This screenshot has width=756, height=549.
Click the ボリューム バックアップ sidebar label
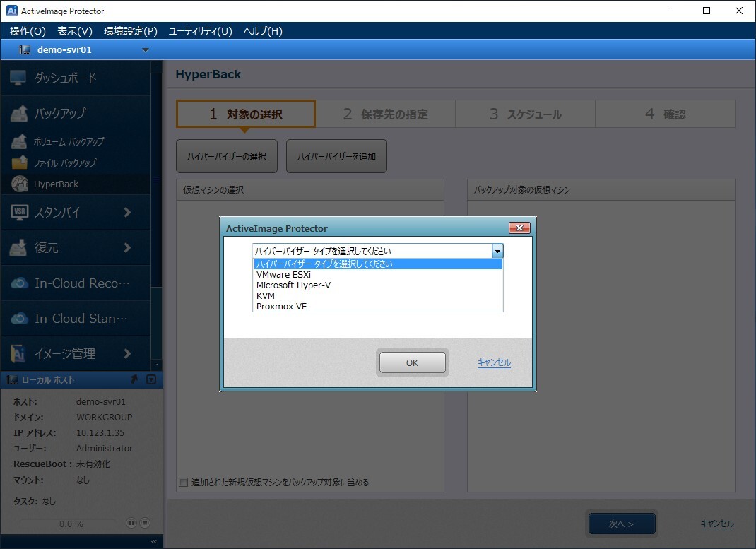(69, 142)
